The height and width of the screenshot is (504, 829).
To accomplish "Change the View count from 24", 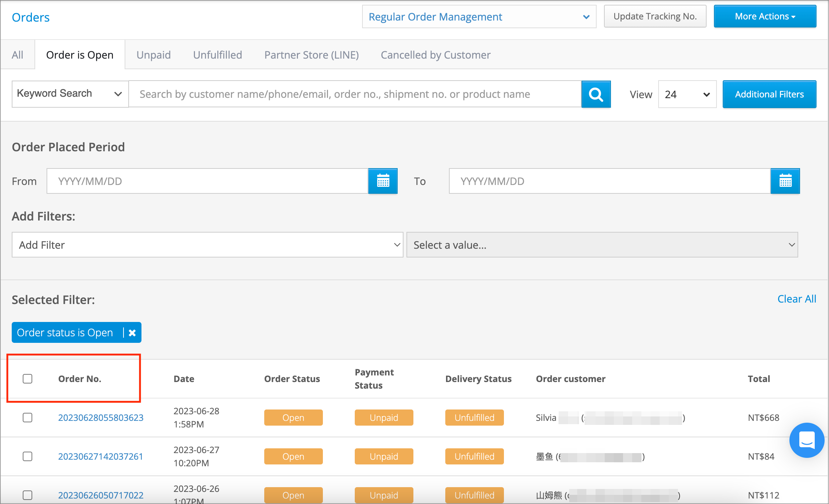I will point(687,94).
